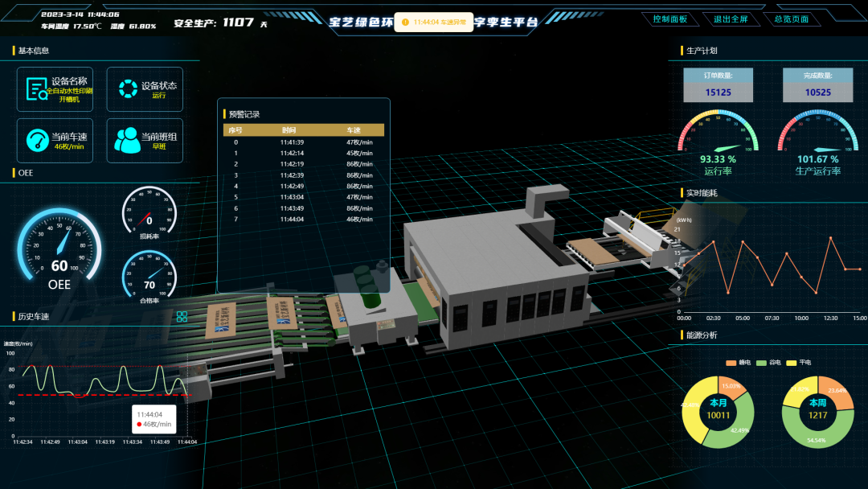Click the warning icon in alert toast
This screenshot has width=868, height=489.
(x=405, y=23)
